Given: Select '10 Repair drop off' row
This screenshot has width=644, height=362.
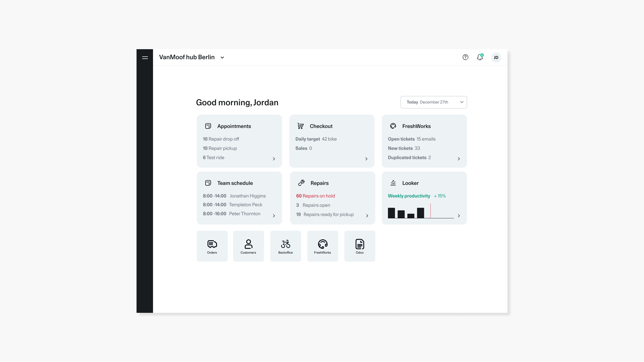Looking at the screenshot, I should [221, 139].
